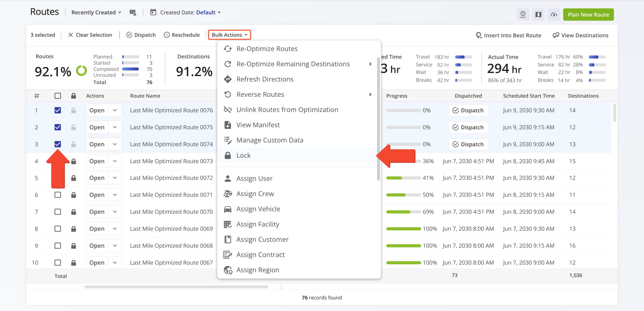Click the horizontal scrollbar below the table
This screenshot has width=644, height=311.
coord(176,287)
